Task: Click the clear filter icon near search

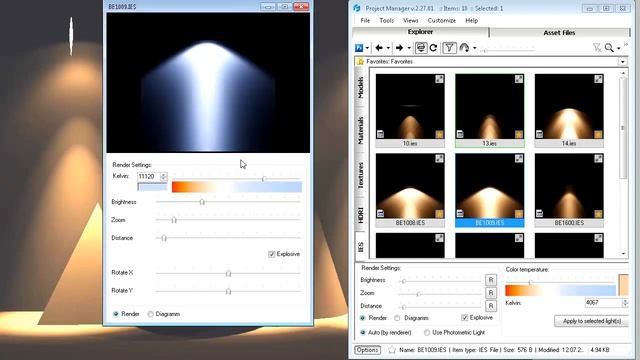Action: tap(597, 48)
